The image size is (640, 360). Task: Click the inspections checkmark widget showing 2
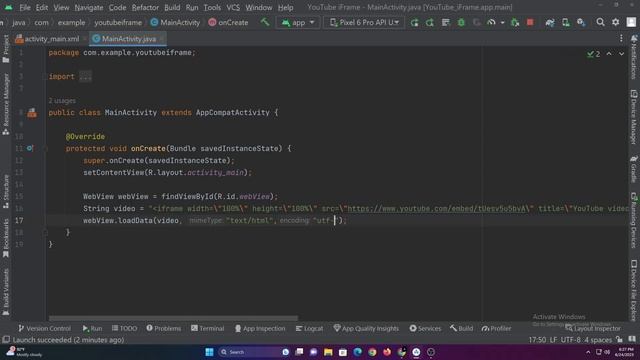click(593, 54)
